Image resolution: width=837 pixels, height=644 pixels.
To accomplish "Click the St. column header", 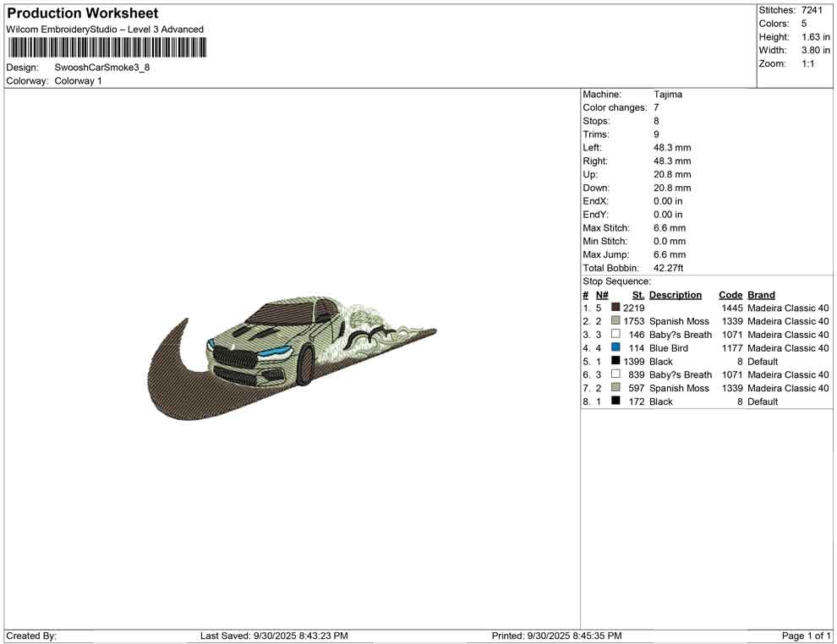I will pos(638,295).
